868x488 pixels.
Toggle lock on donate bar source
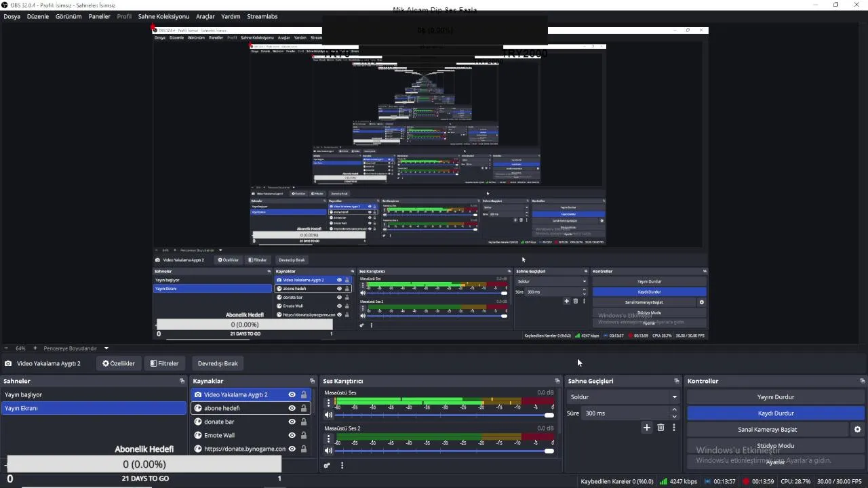[x=304, y=422]
